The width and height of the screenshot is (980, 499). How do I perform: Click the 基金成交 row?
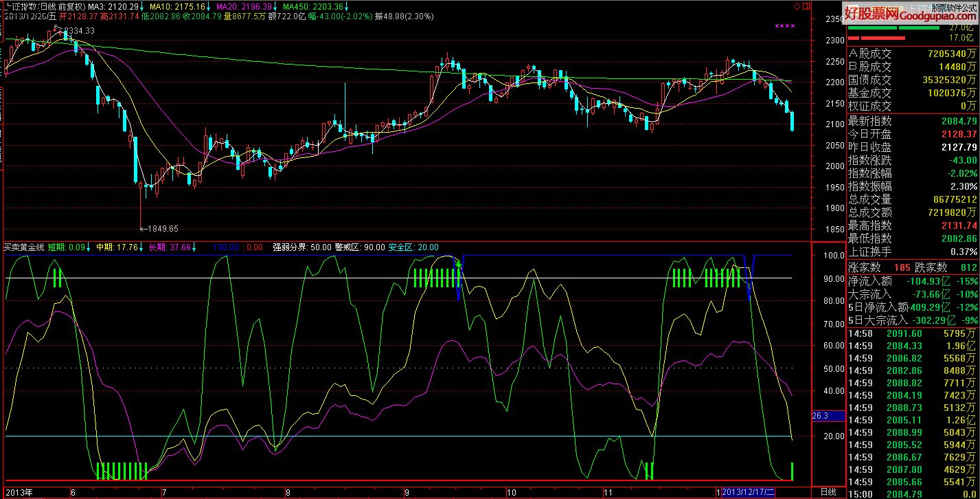pos(913,93)
